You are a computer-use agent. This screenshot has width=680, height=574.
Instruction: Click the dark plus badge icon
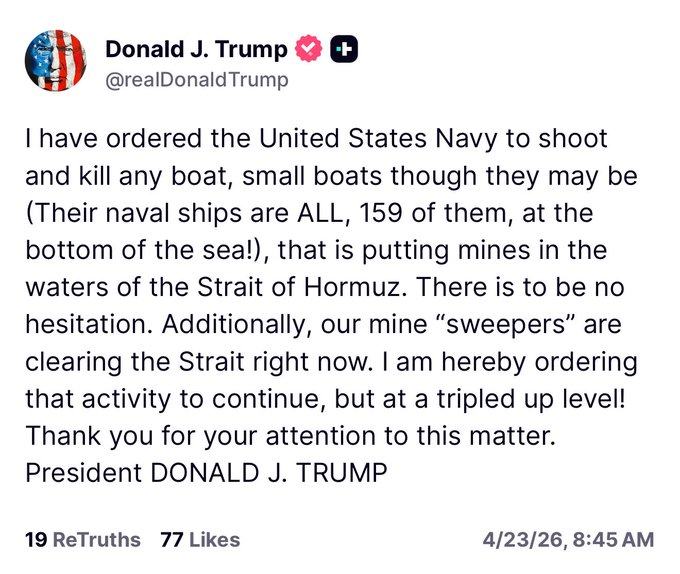pos(342,49)
